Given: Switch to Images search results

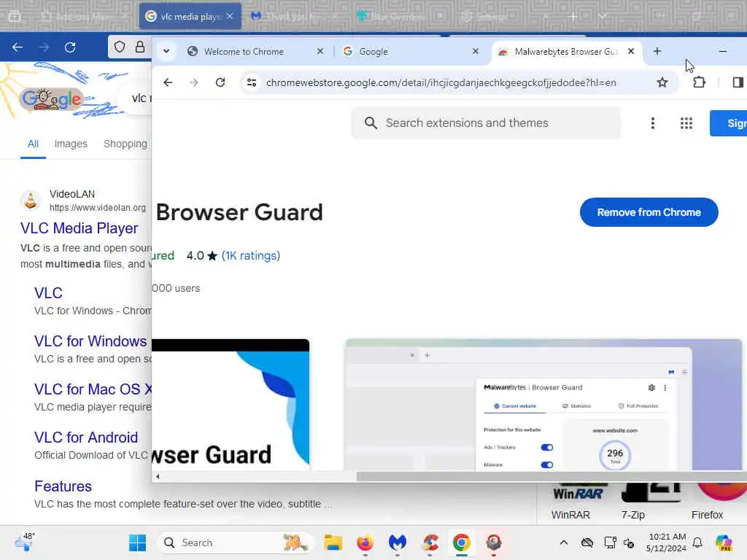Looking at the screenshot, I should point(71,144).
